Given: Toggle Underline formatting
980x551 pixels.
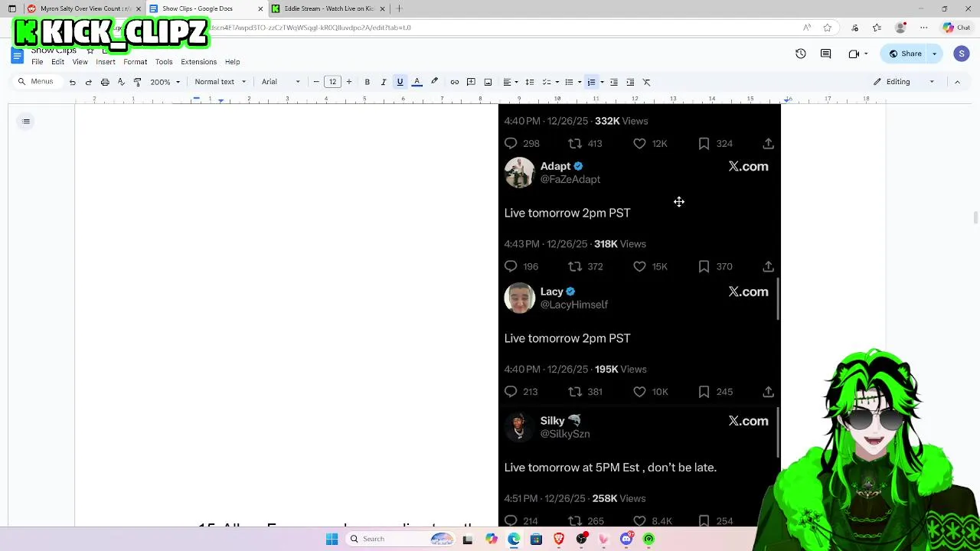Looking at the screenshot, I should click(x=400, y=82).
